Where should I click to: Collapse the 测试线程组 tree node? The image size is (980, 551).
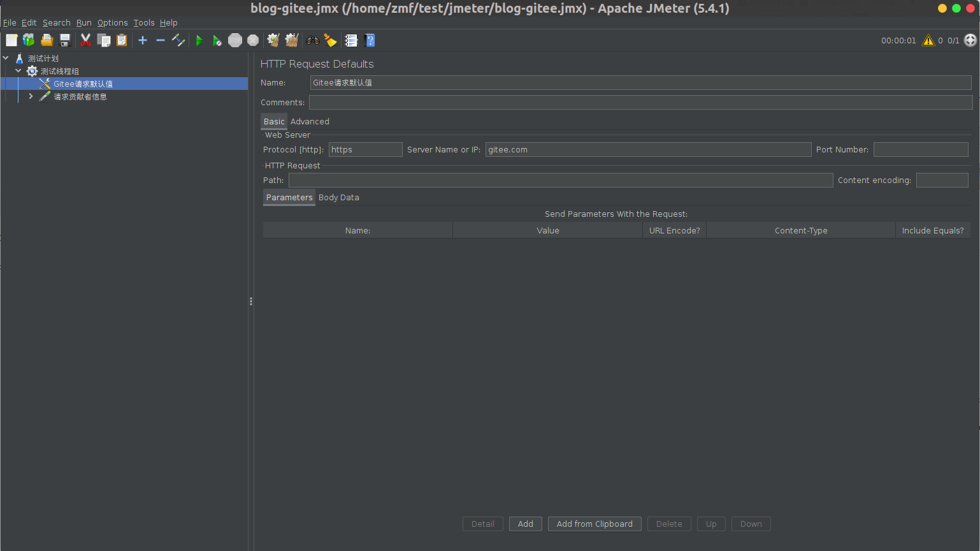pos(18,71)
